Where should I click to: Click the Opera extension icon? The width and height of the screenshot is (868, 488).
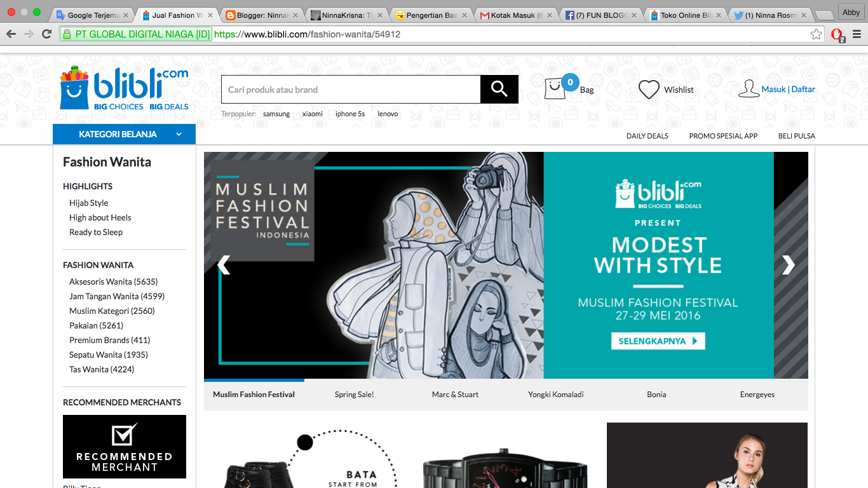pos(837,35)
